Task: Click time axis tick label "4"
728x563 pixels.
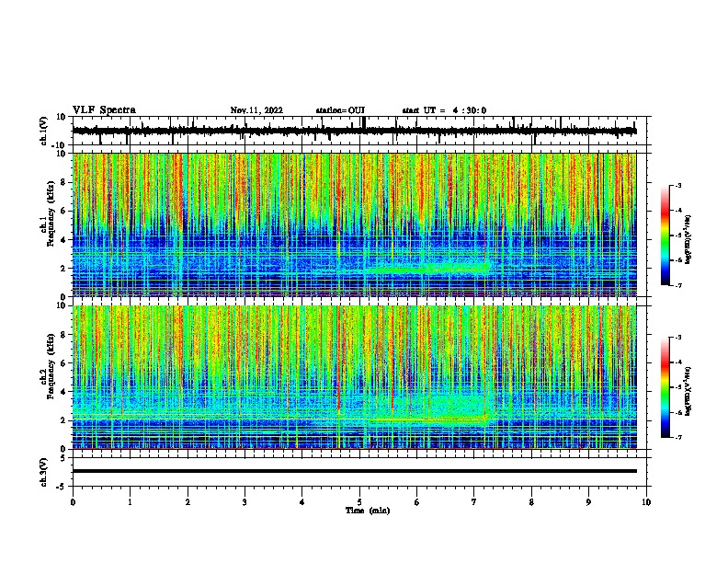Action: pyautogui.click(x=301, y=502)
